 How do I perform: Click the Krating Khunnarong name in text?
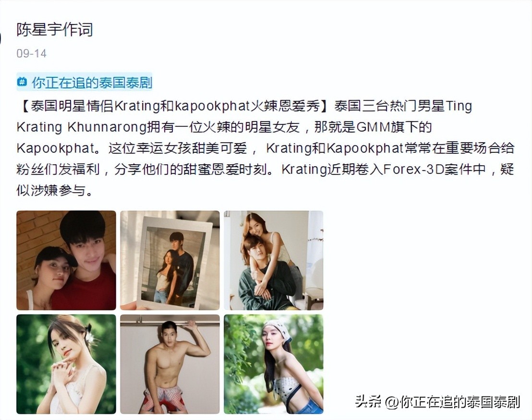point(82,127)
